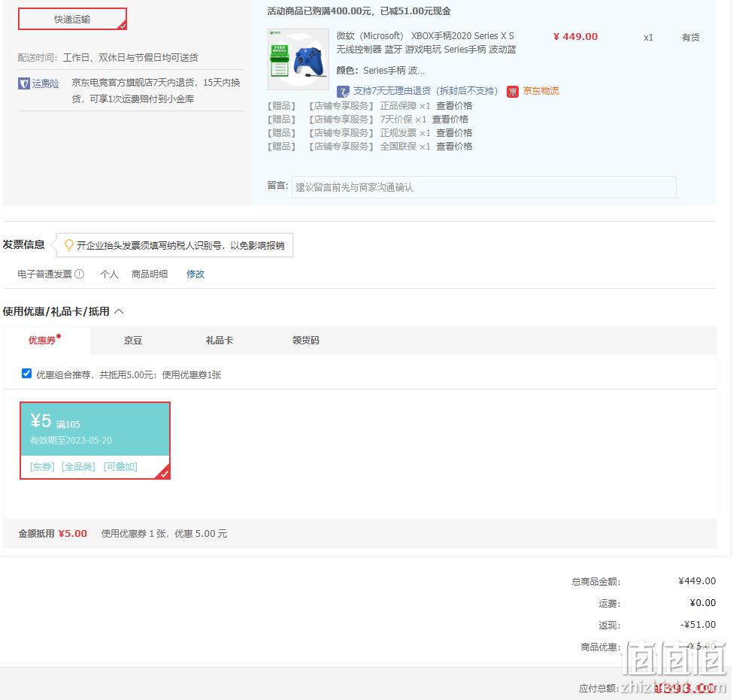Screen dimensions: 733x700
Task: View price for 正品保障 gift
Action: [454, 106]
